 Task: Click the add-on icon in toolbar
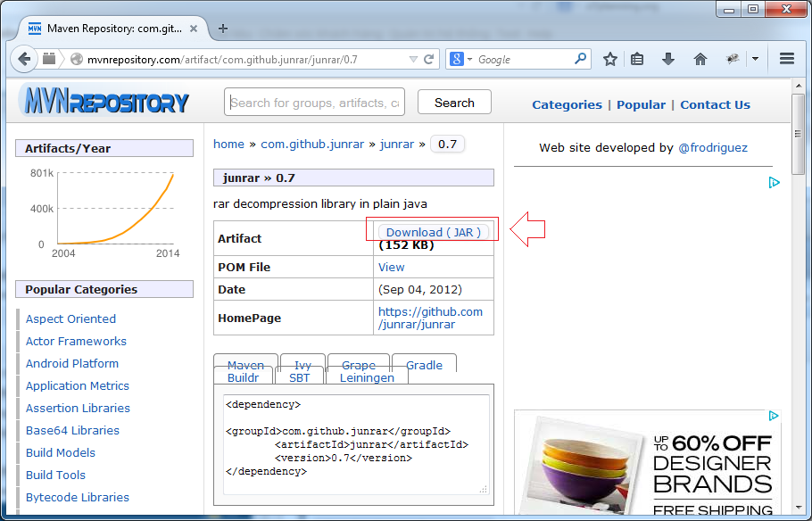pyautogui.click(x=733, y=59)
